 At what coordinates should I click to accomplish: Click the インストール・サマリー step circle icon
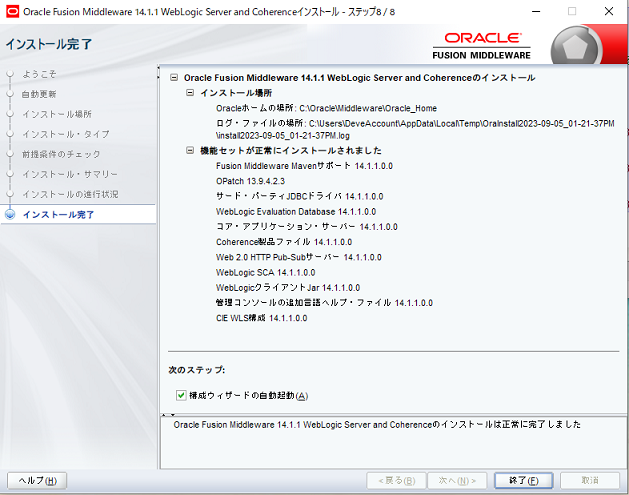(x=10, y=174)
